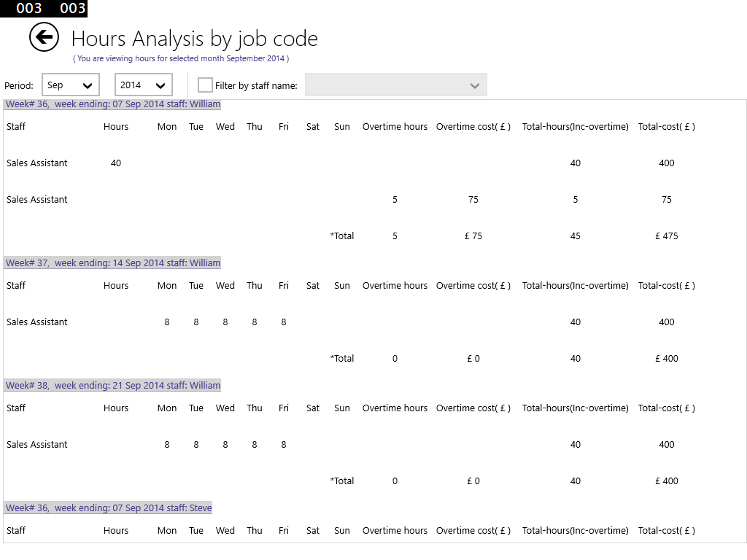Click Sales Assistant row in Week 37
This screenshot has width=747, height=560.
tap(37, 322)
